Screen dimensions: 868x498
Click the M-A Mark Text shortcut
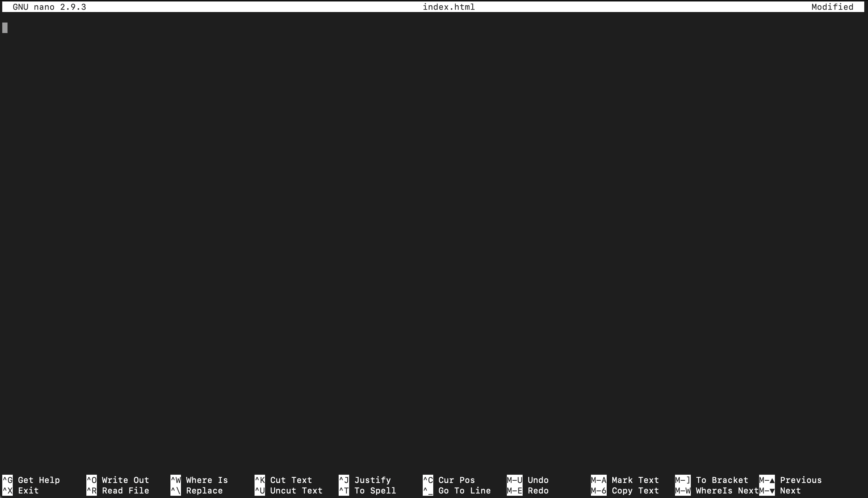coord(625,480)
